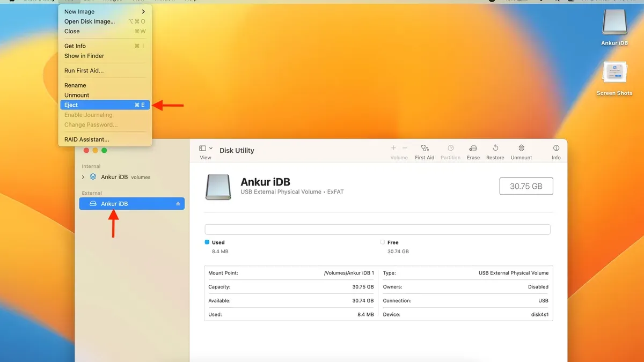Click the Type USB External Physical Volume value
The width and height of the screenshot is (644, 362).
pos(514,273)
